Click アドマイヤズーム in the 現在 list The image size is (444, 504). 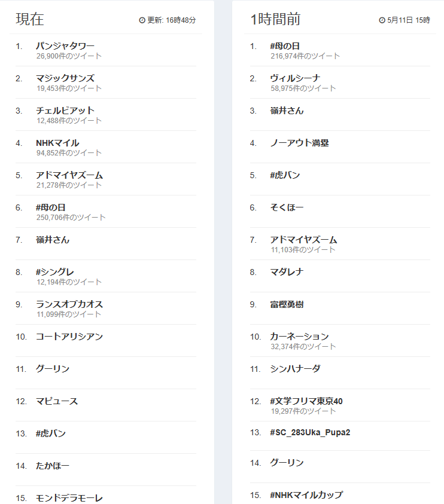coord(69,175)
